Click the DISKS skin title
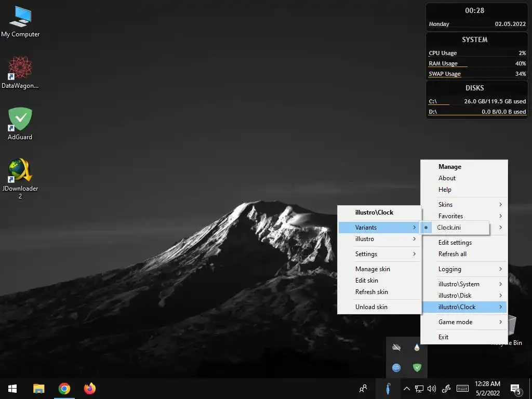 point(474,88)
